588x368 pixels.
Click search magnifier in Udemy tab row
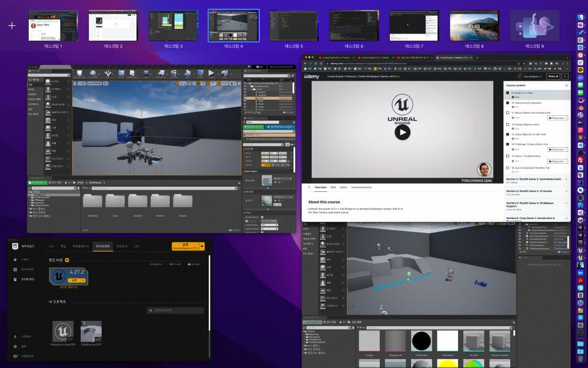tap(309, 187)
